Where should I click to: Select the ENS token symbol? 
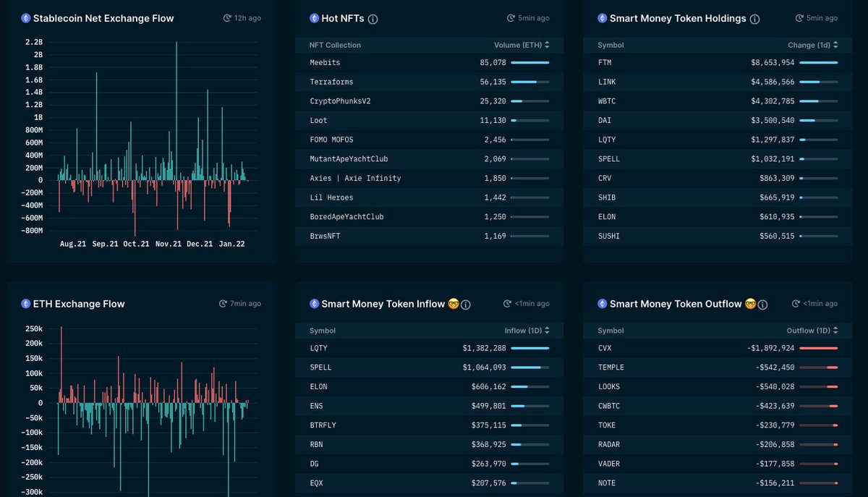(316, 406)
